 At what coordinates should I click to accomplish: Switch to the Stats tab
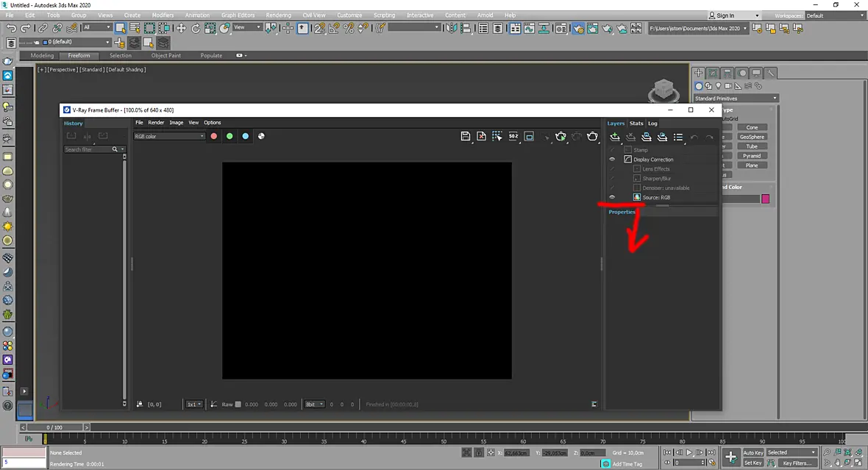coord(636,124)
